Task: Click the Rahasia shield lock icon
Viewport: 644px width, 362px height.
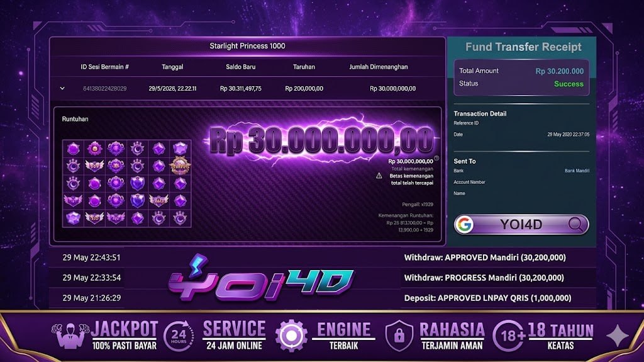Action: (399, 336)
